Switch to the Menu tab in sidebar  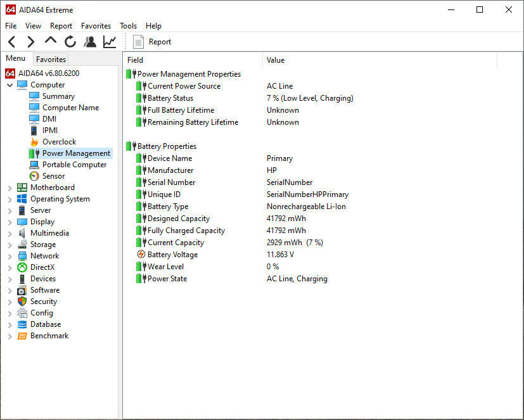coord(16,58)
